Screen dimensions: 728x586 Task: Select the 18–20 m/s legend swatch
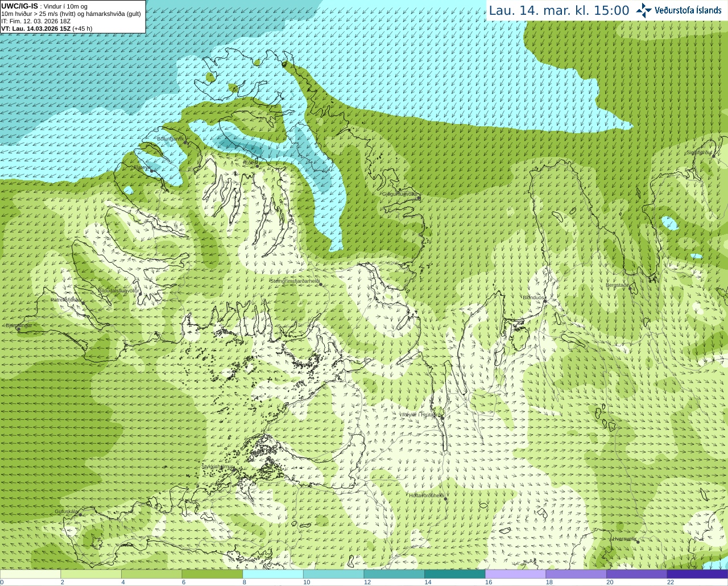(576, 574)
